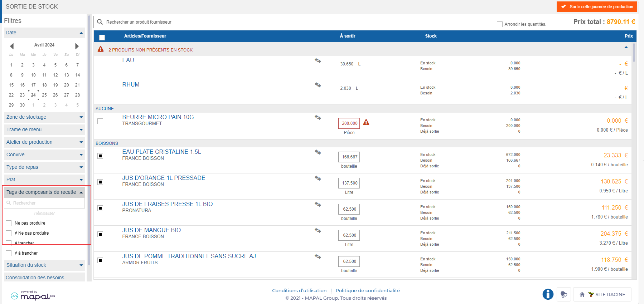644x304 pixels.
Task: Go to previous month in calendar
Action: (x=12, y=46)
